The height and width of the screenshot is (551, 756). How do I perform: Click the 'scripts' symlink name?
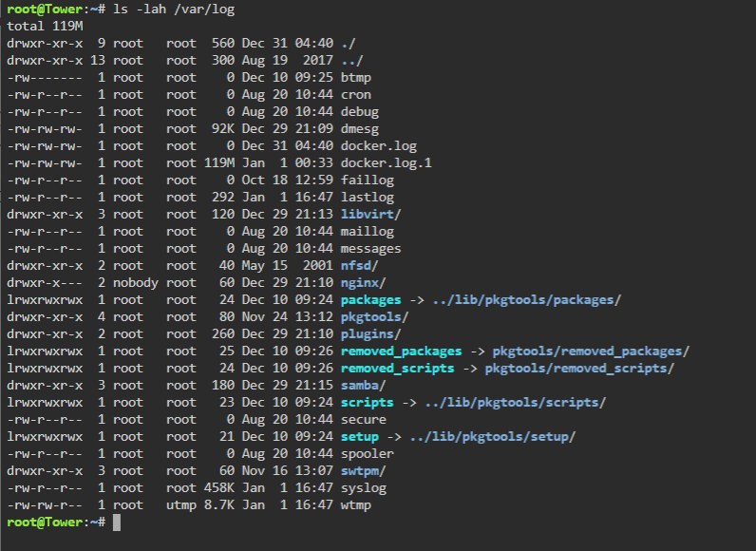coord(367,403)
